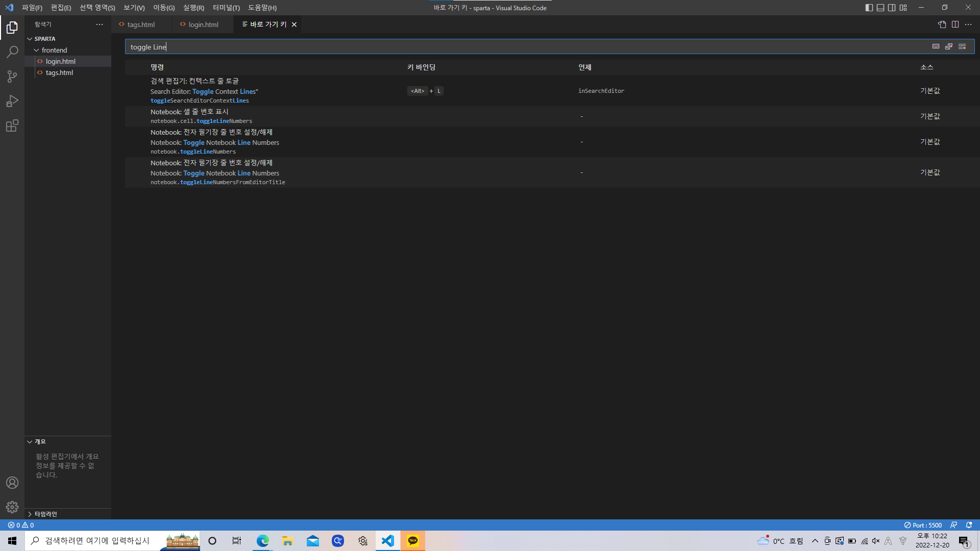
Task: Open the Source Control view
Action: [12, 77]
